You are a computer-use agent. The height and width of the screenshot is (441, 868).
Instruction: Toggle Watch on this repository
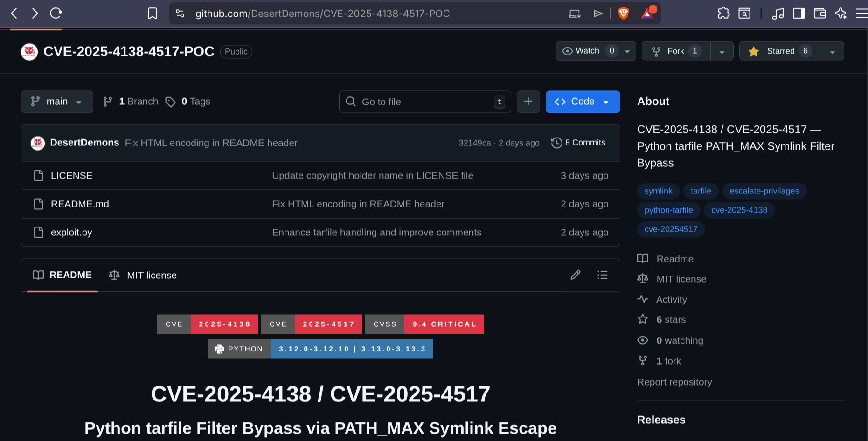pyautogui.click(x=588, y=51)
